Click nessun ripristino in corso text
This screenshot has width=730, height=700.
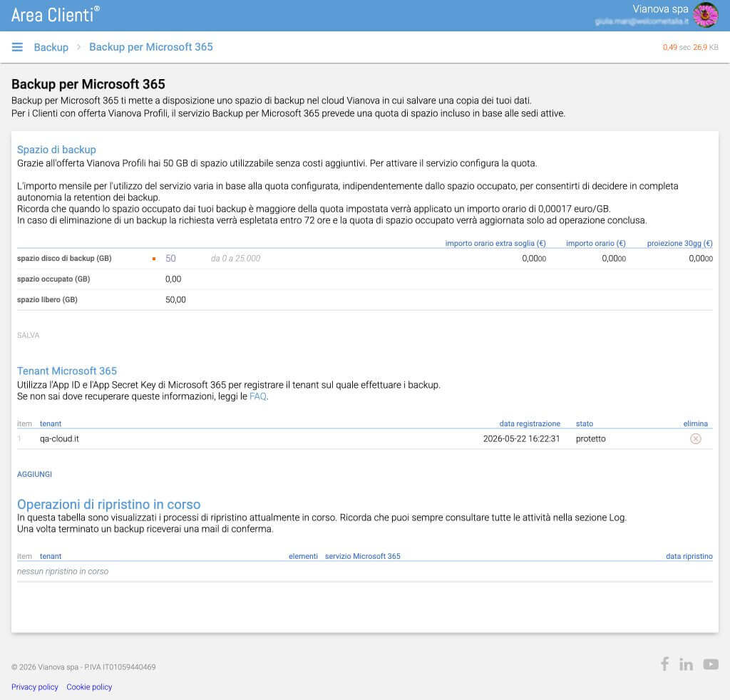[63, 572]
